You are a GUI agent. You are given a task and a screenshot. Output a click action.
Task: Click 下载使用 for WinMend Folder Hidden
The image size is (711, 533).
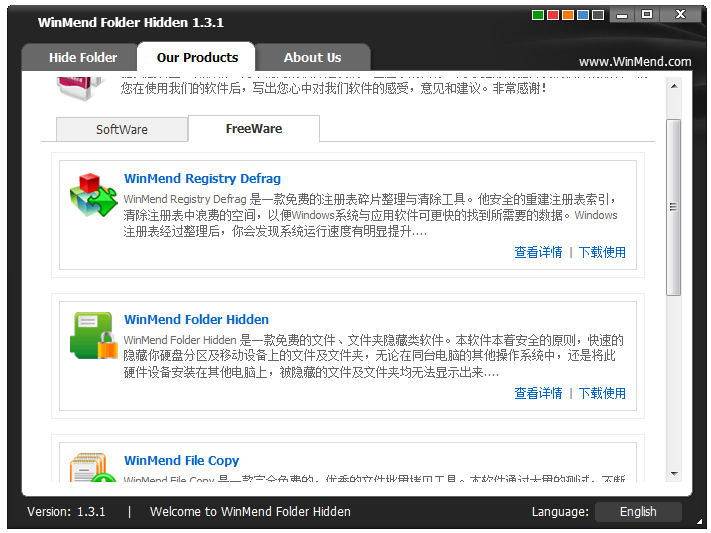(602, 393)
